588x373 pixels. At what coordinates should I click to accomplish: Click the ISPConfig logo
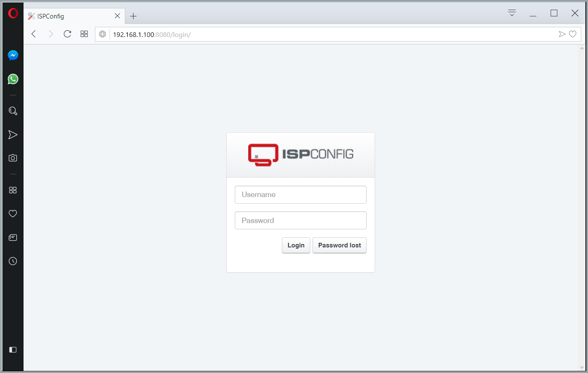[x=301, y=155]
